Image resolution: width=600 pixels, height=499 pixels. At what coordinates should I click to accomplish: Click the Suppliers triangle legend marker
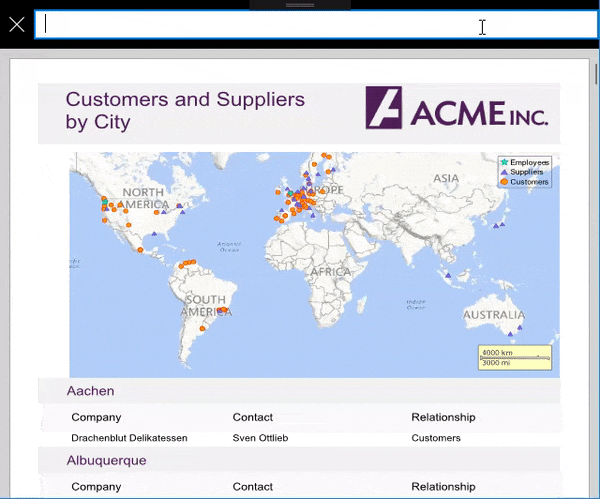tap(504, 172)
